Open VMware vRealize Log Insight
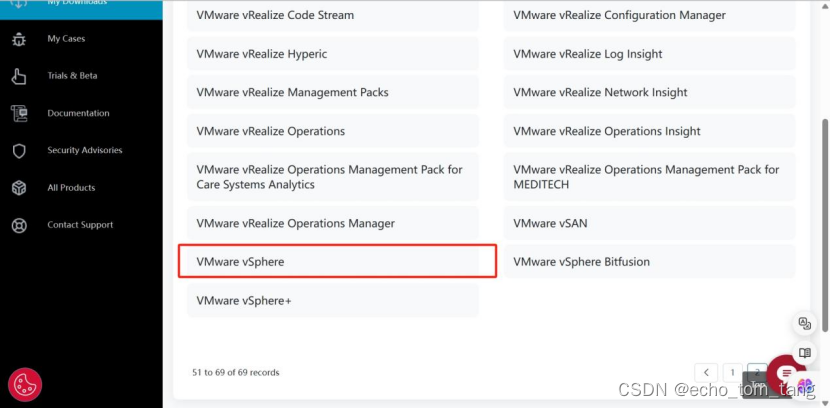Screen dimensions: 831x409 649,54
